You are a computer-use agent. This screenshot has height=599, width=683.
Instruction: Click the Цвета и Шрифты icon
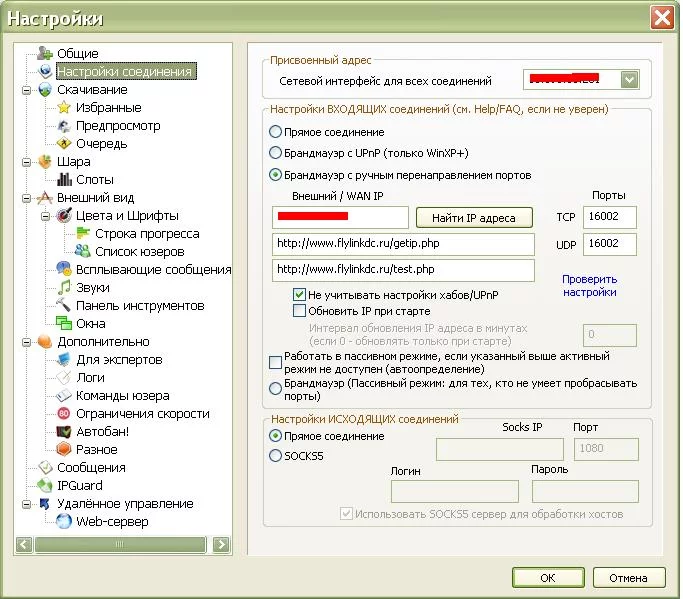64,216
